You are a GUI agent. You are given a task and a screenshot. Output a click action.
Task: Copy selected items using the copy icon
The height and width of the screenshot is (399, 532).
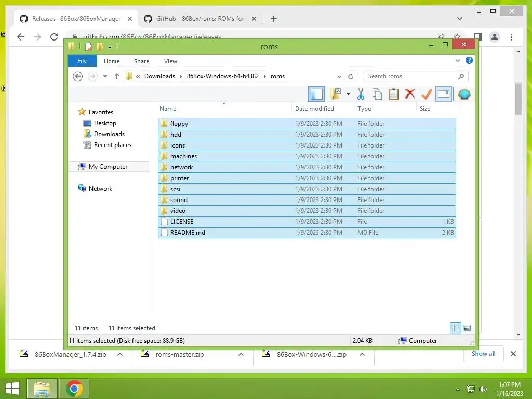(x=377, y=94)
